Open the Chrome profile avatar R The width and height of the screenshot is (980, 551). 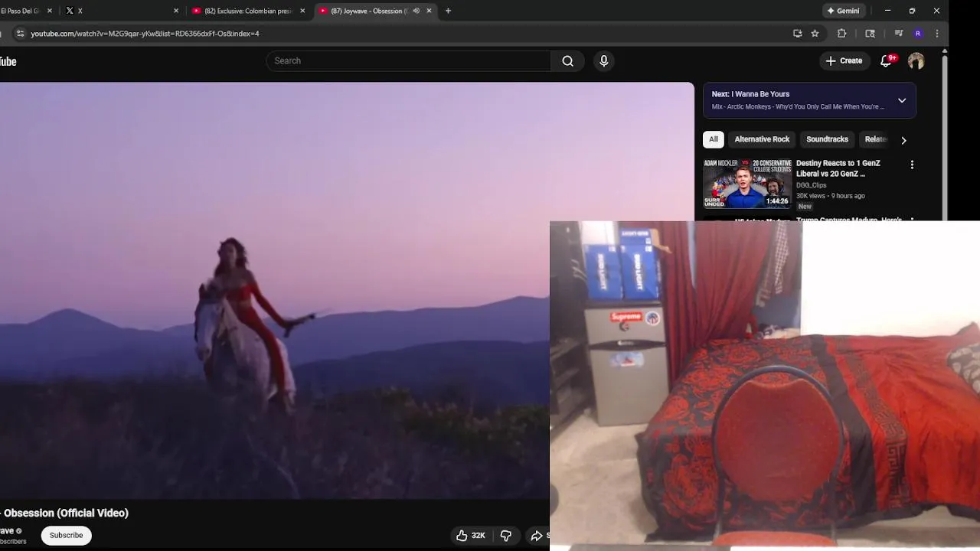(x=918, y=34)
